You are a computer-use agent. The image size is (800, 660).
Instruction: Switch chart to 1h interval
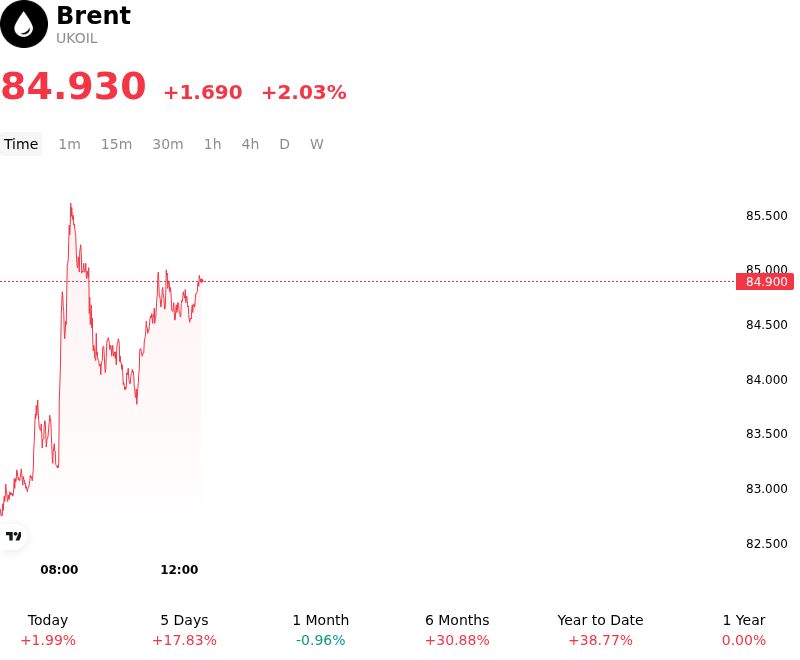[x=213, y=144]
